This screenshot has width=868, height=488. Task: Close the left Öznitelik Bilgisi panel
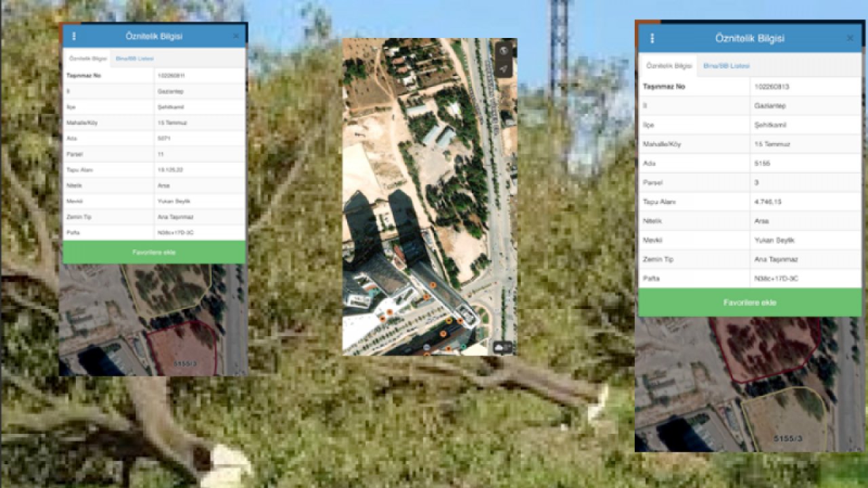(x=236, y=36)
